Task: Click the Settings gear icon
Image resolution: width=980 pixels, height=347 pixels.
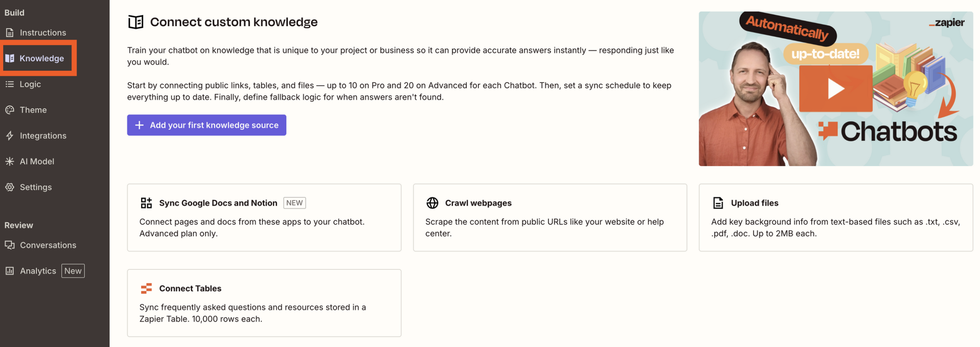Action: (x=10, y=187)
